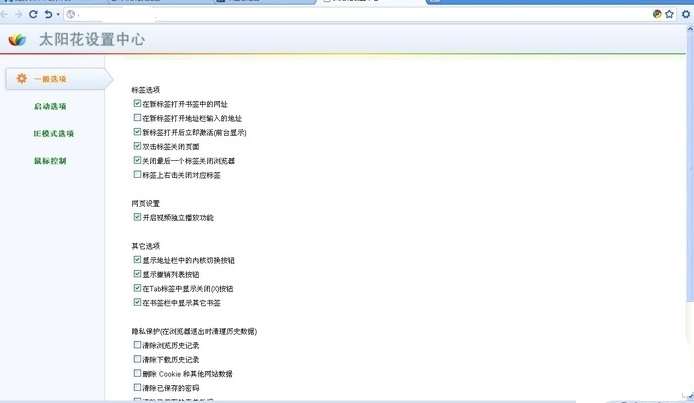Select 鼠标控制 in the sidebar
The height and width of the screenshot is (403, 694).
click(x=50, y=161)
